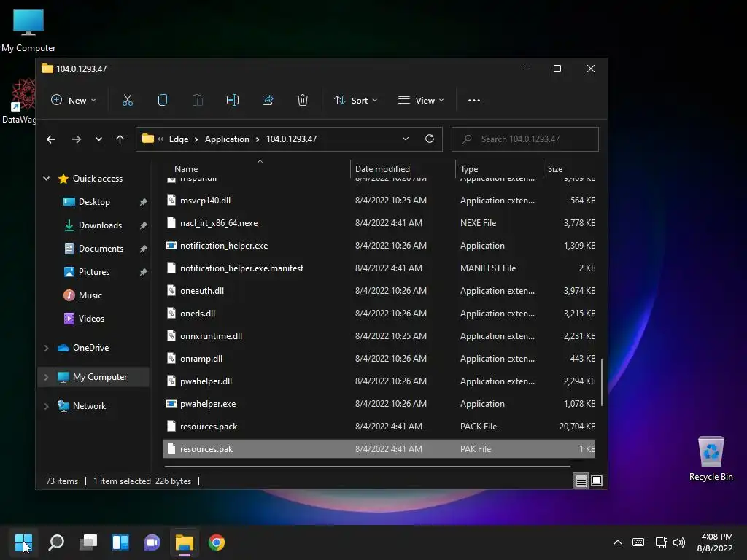Switch to large thumbnails view icon

[597, 481]
